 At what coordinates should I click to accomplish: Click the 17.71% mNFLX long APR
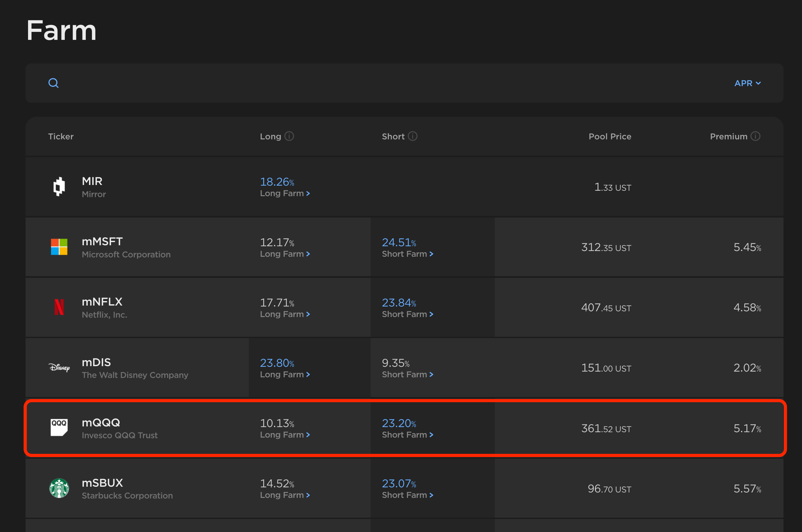277,303
